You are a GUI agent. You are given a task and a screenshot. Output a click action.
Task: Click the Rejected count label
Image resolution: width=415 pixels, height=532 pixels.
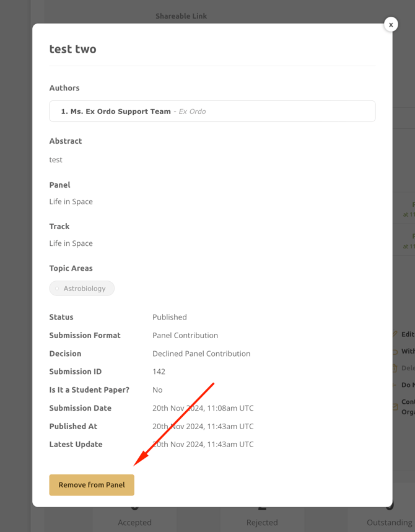(262, 522)
